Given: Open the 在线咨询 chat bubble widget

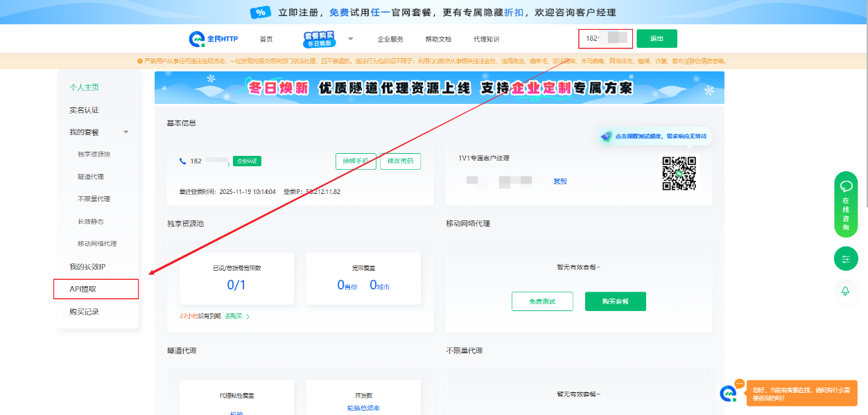Looking at the screenshot, I should (x=846, y=205).
